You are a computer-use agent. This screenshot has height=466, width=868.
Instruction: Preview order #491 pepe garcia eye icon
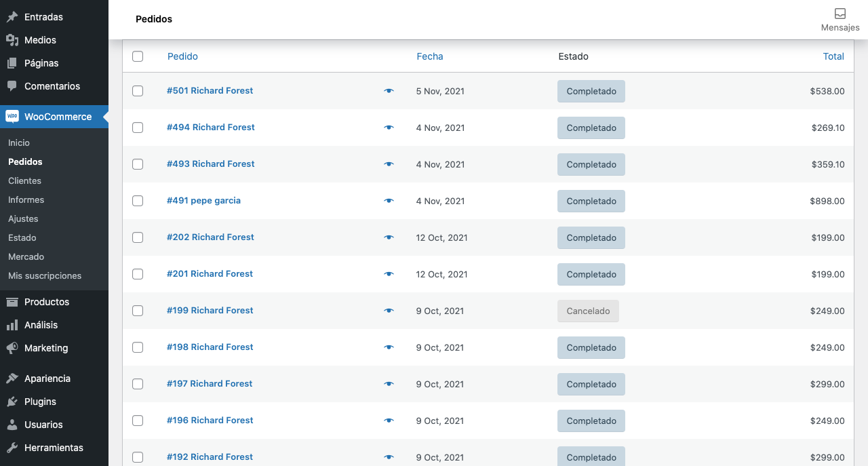[x=389, y=201]
